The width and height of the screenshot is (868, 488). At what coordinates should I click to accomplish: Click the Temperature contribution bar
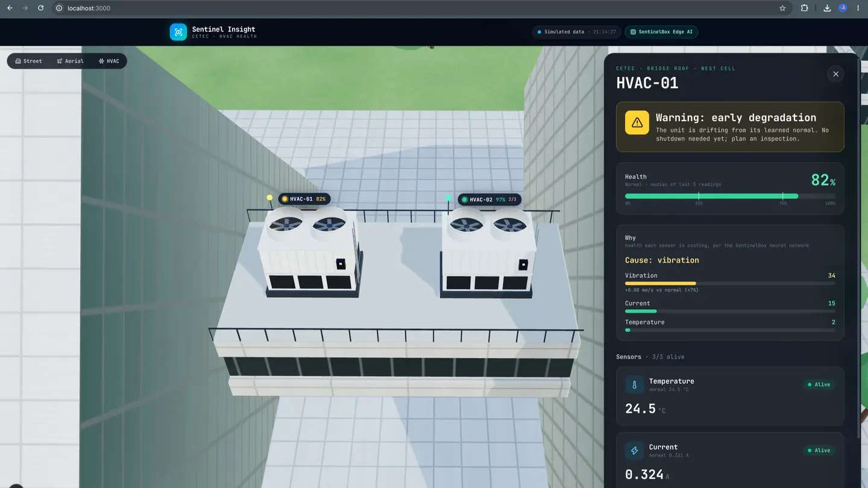(x=730, y=330)
